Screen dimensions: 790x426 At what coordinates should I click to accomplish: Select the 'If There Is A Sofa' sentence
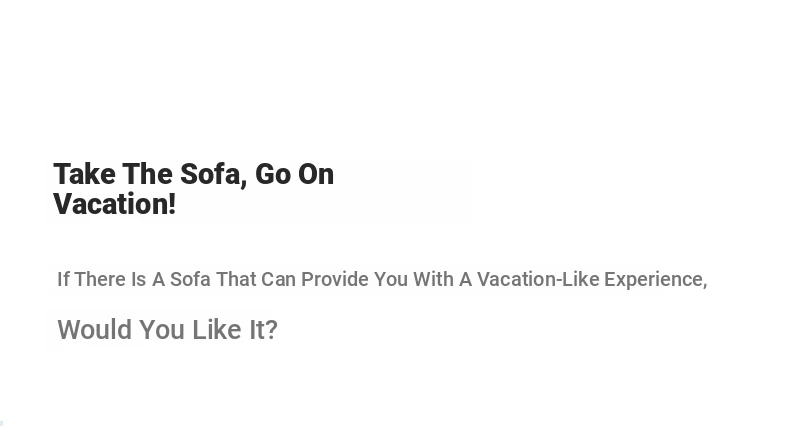click(382, 279)
